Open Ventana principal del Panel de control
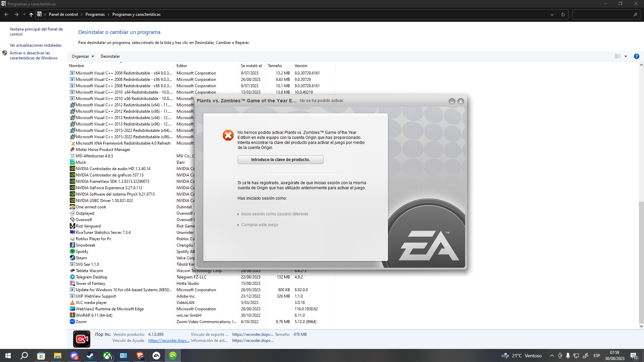Screen dimensions: 644x362 click(x=36, y=32)
